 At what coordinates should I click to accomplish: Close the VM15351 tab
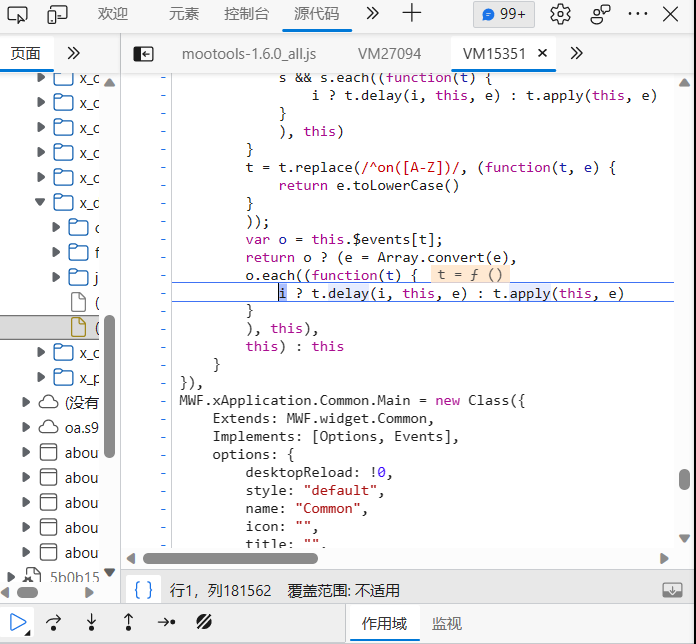coord(543,54)
